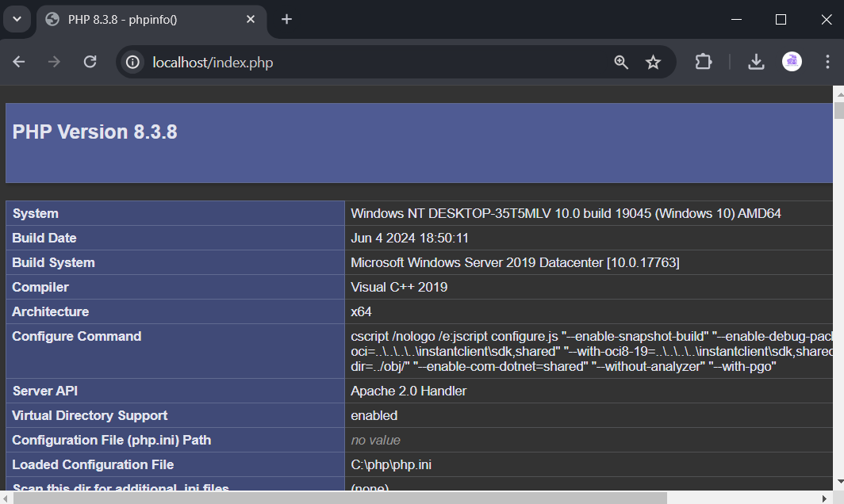Close the phpinfo() browser tab
The image size is (844, 504).
click(251, 19)
